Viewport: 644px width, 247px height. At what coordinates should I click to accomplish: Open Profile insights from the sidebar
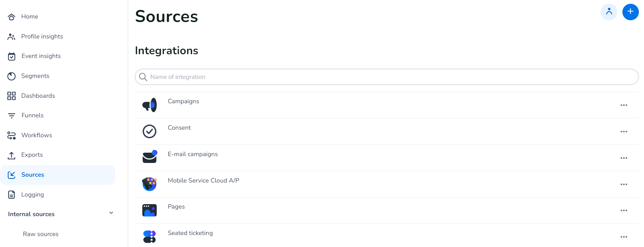pos(11,36)
